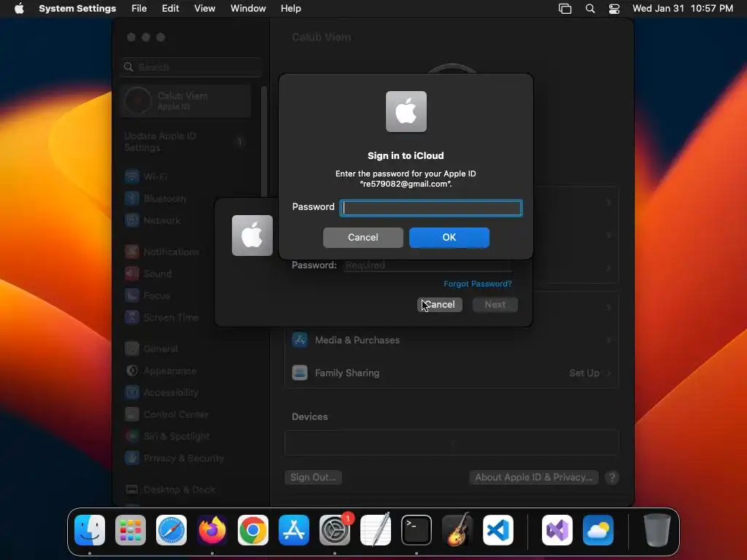Launch GarageBand from the Dock
Viewport: 747px width, 560px height.
click(x=457, y=530)
